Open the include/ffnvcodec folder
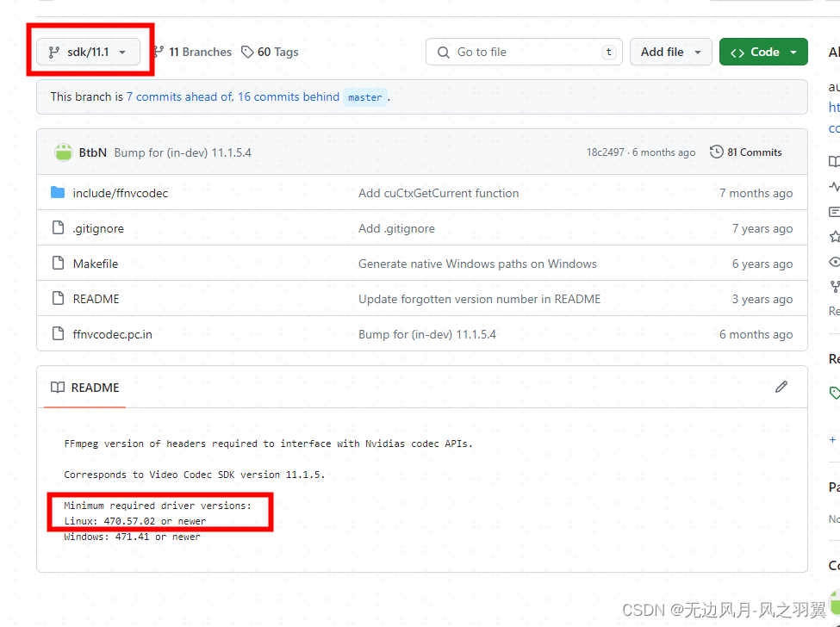840x627 pixels. 120,193
